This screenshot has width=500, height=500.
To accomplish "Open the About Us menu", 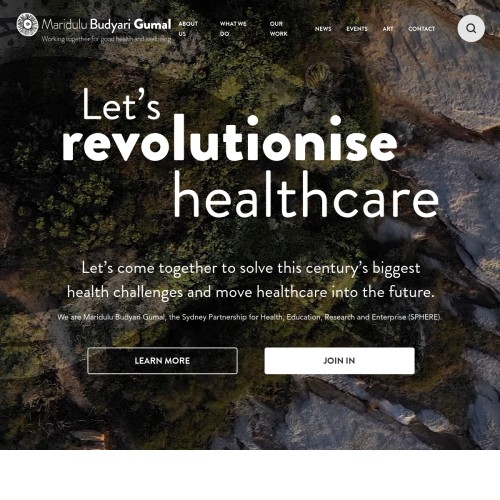I will tap(188, 29).
